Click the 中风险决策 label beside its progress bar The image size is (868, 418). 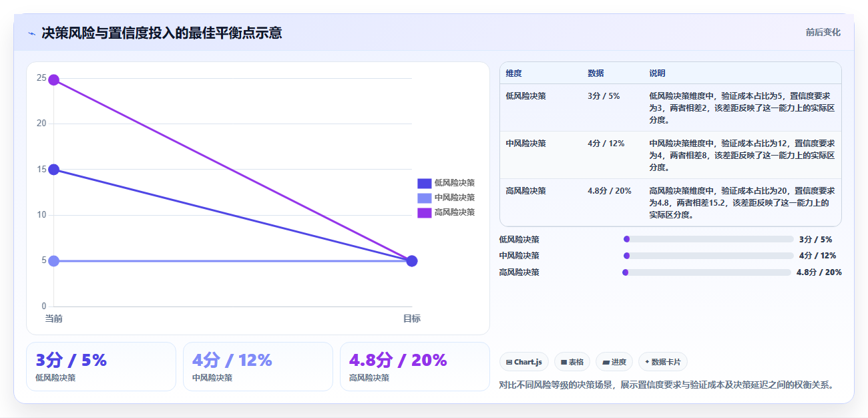pos(519,256)
